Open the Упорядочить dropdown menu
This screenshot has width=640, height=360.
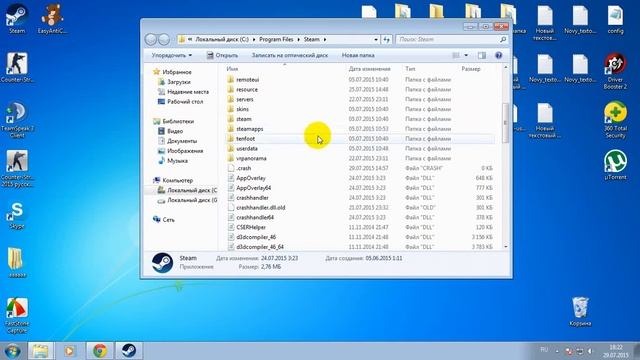click(x=171, y=55)
